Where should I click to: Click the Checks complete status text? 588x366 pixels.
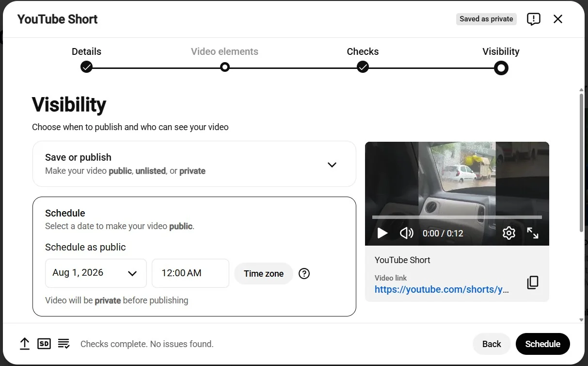147,344
